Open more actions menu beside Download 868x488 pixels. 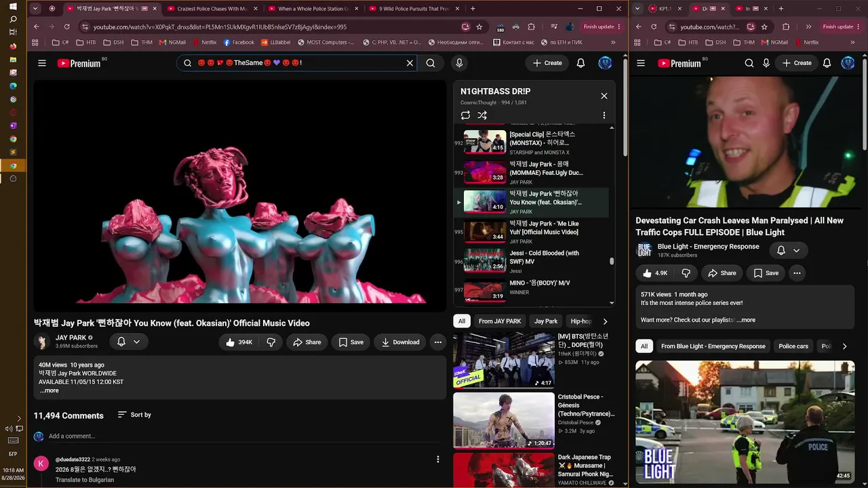pyautogui.click(x=438, y=342)
